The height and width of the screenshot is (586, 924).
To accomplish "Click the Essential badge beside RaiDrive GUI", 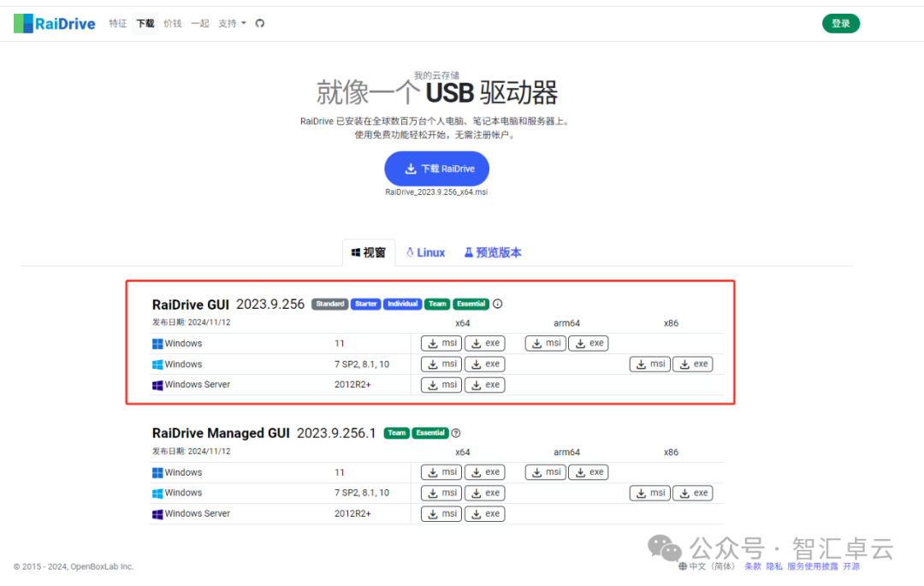I will pos(471,304).
